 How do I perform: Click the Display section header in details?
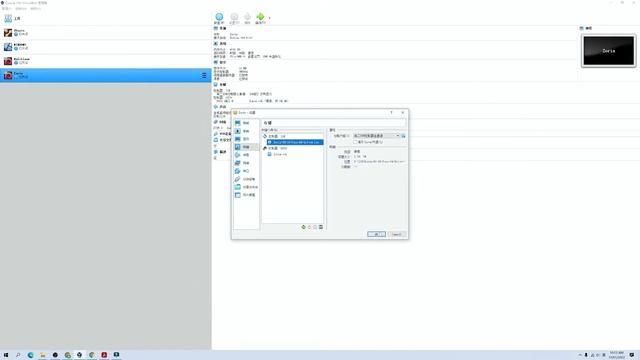click(x=220, y=62)
